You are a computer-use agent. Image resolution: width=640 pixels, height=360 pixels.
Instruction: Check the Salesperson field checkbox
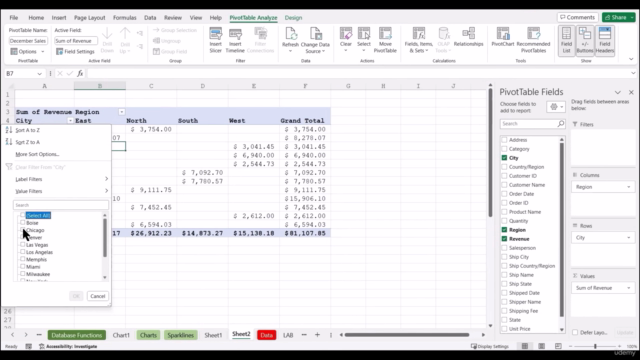(504, 248)
